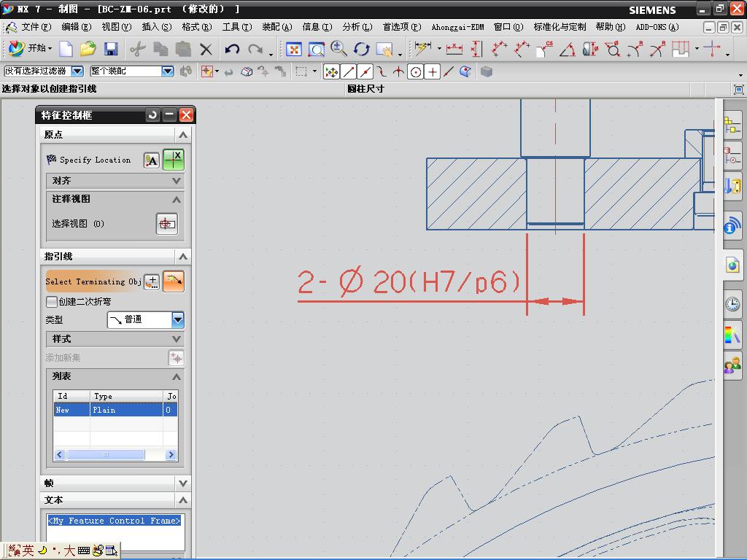Toggle the snap control point option

click(382, 72)
